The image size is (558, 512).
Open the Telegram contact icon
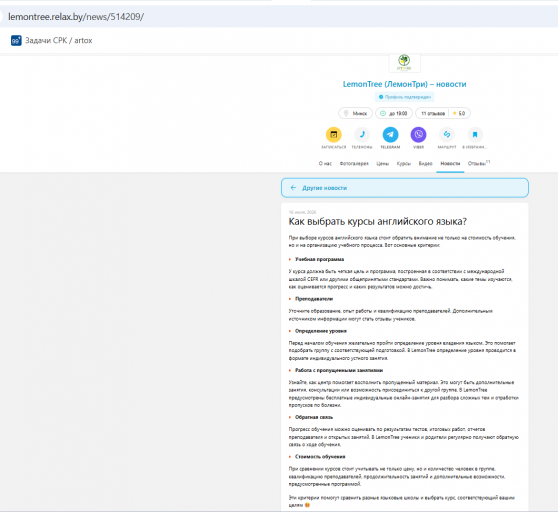pos(390,134)
